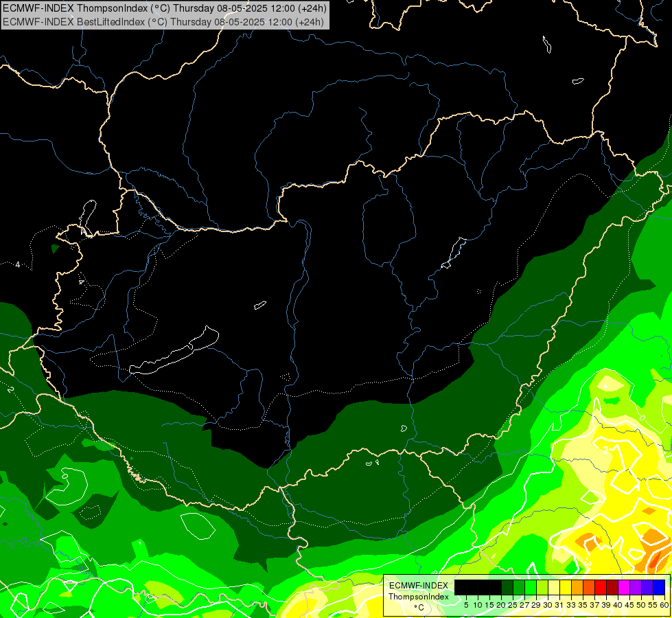The image size is (672, 618).
Task: Click the bright green 27–29 legend swatch
Action: tap(531, 588)
